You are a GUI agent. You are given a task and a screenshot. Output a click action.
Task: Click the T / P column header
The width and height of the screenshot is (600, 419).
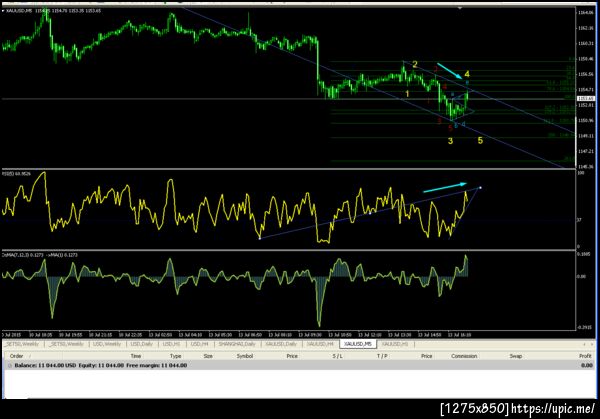pos(382,356)
